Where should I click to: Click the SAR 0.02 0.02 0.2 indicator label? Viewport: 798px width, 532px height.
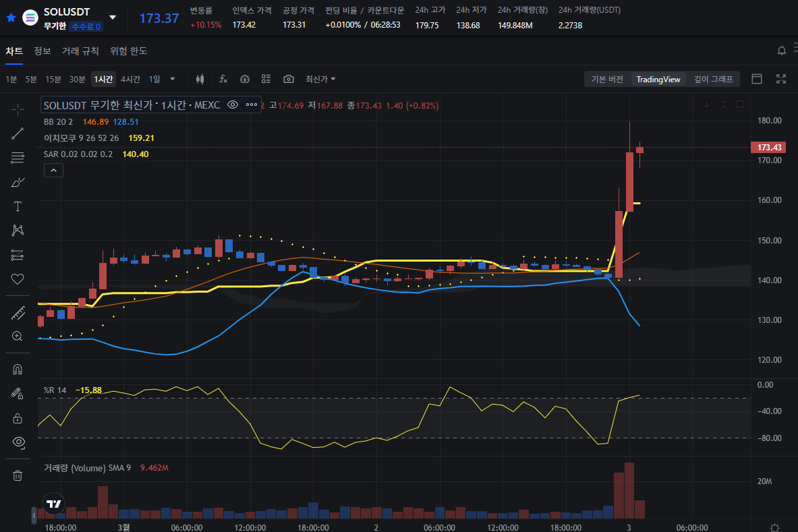(x=78, y=154)
